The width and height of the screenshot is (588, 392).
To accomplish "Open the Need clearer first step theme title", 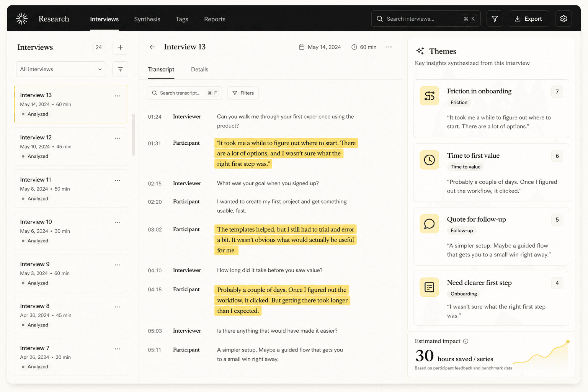I will coord(479,283).
